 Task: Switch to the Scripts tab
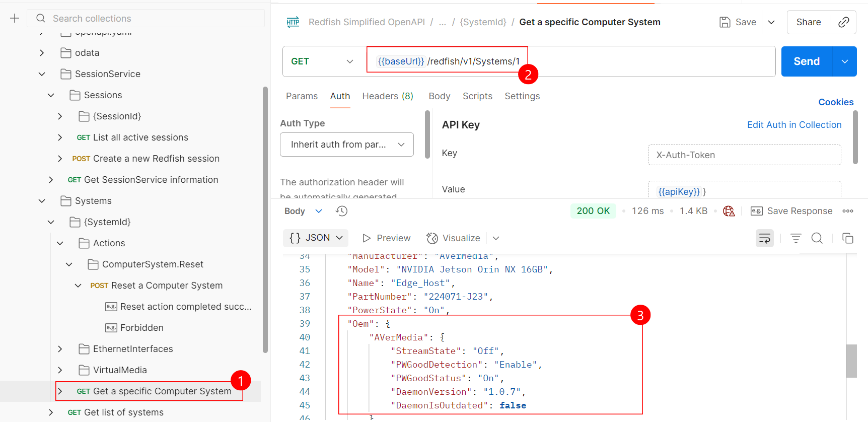(x=477, y=96)
